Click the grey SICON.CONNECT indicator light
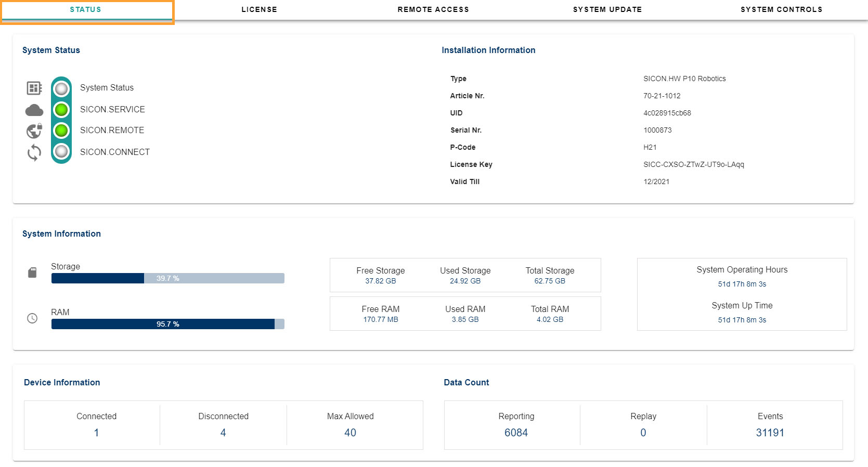868x467 pixels. click(x=61, y=151)
